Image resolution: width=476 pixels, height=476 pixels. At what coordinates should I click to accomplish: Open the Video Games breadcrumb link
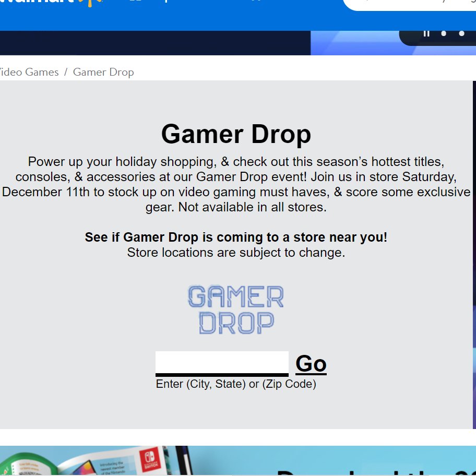point(29,72)
